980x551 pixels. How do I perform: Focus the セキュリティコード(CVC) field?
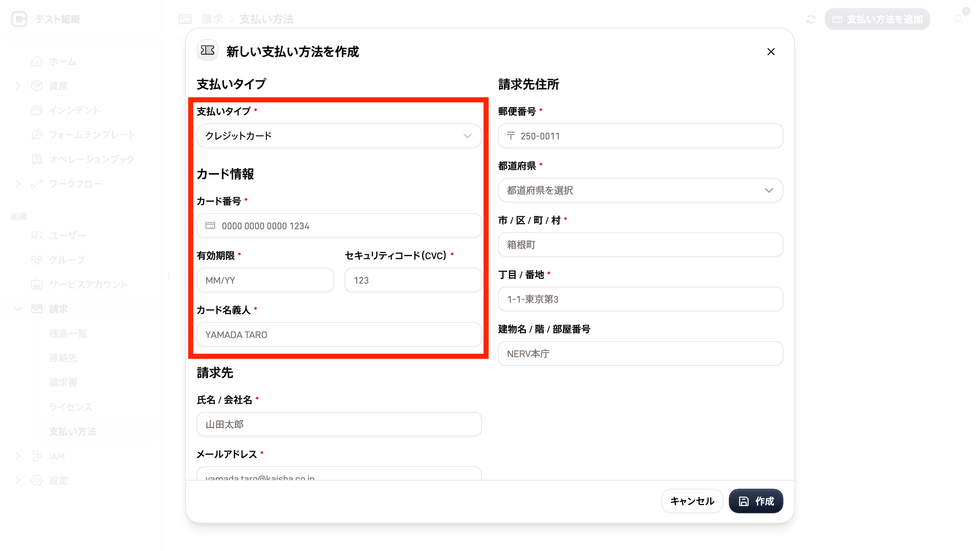tap(413, 280)
